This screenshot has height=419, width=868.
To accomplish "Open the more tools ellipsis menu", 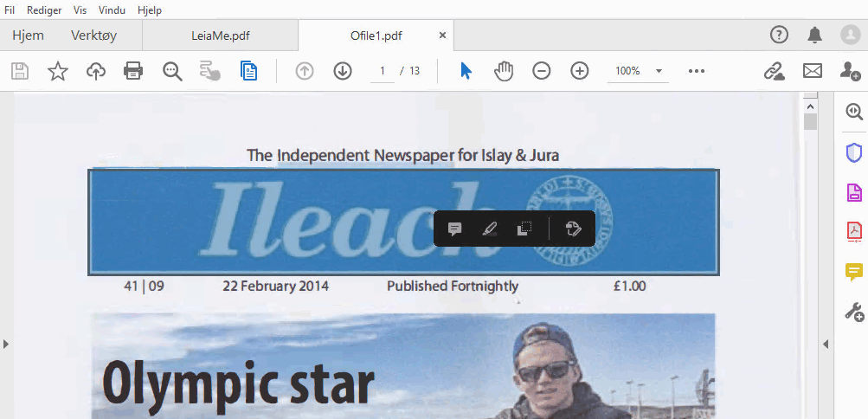I will (697, 71).
